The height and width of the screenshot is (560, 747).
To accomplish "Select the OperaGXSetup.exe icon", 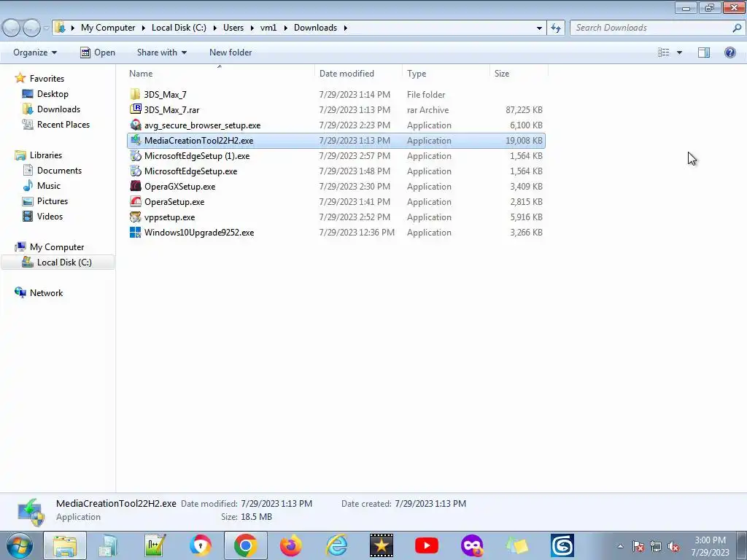I will (135, 186).
